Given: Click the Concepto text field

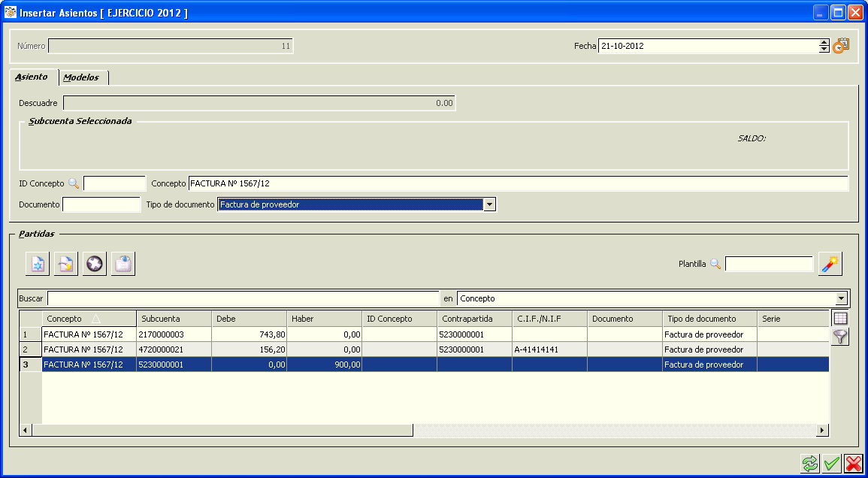Looking at the screenshot, I should click(x=518, y=183).
